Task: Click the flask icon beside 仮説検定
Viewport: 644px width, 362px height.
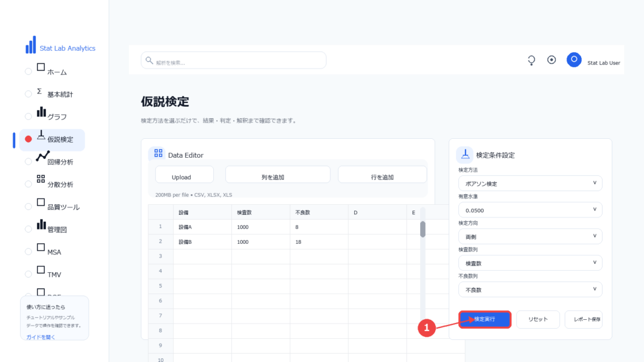Action: pos(41,135)
